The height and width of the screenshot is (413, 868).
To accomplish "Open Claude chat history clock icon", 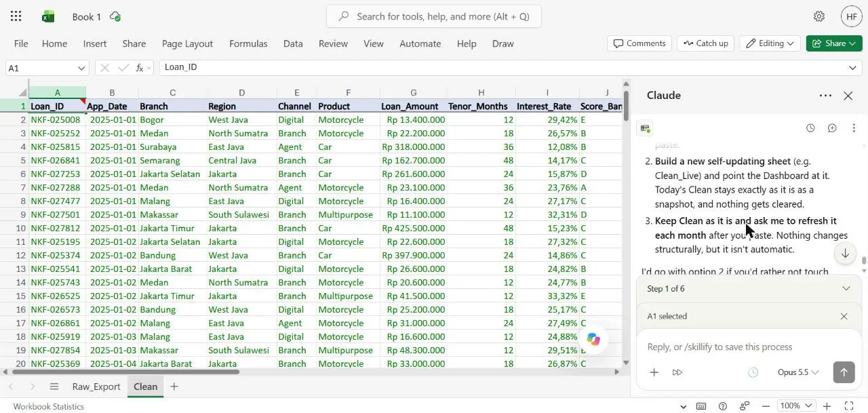I will [810, 128].
